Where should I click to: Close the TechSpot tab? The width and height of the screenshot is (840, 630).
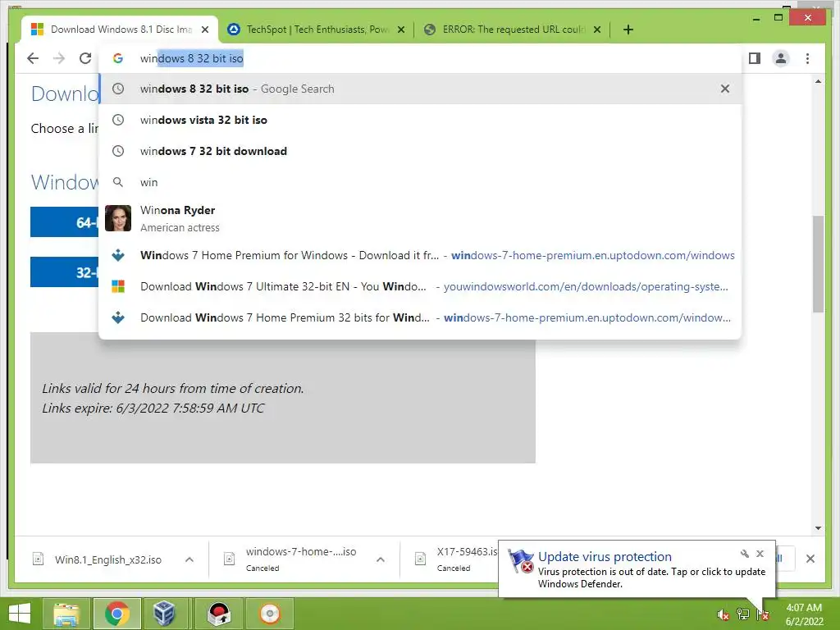[400, 30]
